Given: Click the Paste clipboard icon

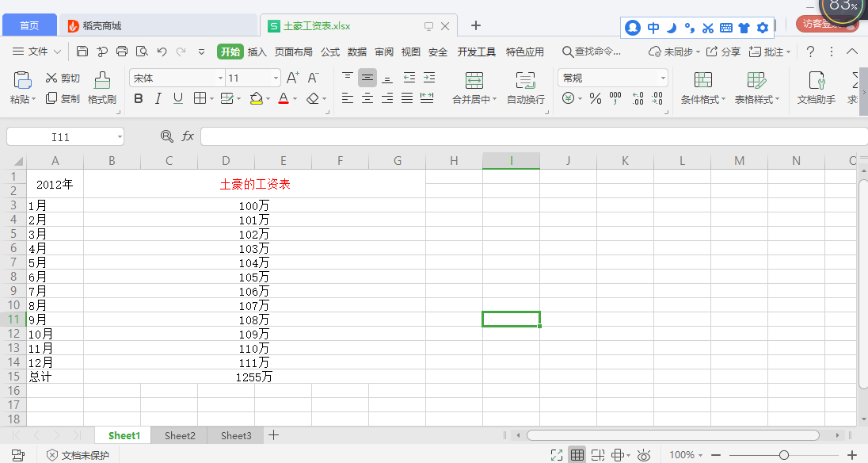Looking at the screenshot, I should coord(22,80).
